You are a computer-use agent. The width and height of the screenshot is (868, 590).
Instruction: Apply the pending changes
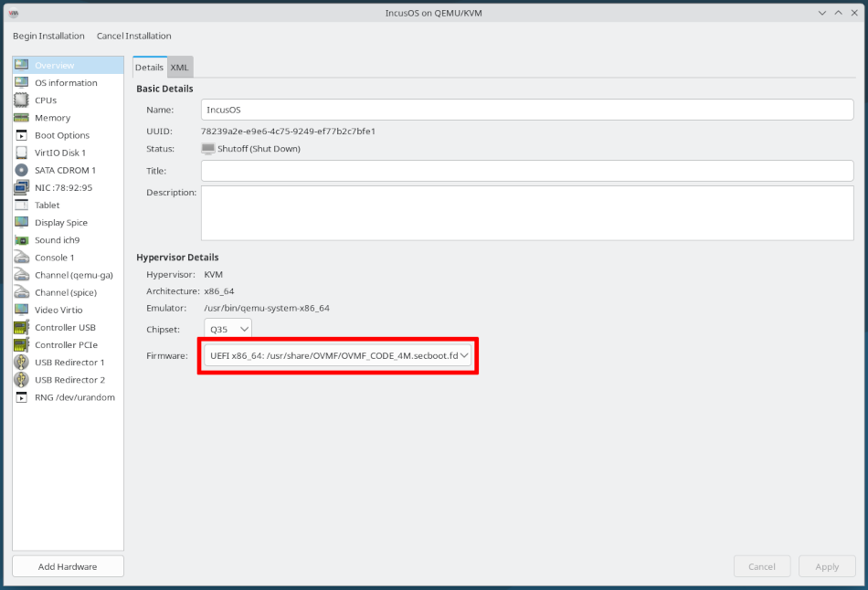click(x=826, y=566)
